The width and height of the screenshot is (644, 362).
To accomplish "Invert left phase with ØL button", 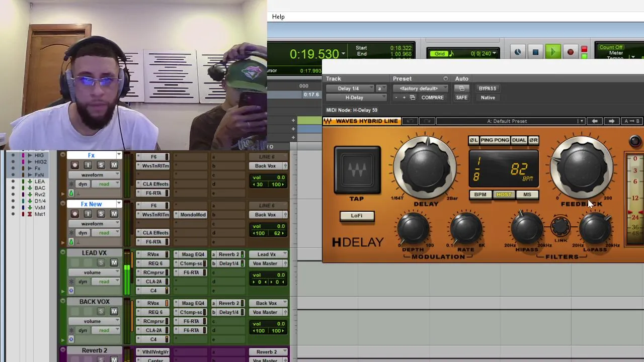I will tap(473, 140).
